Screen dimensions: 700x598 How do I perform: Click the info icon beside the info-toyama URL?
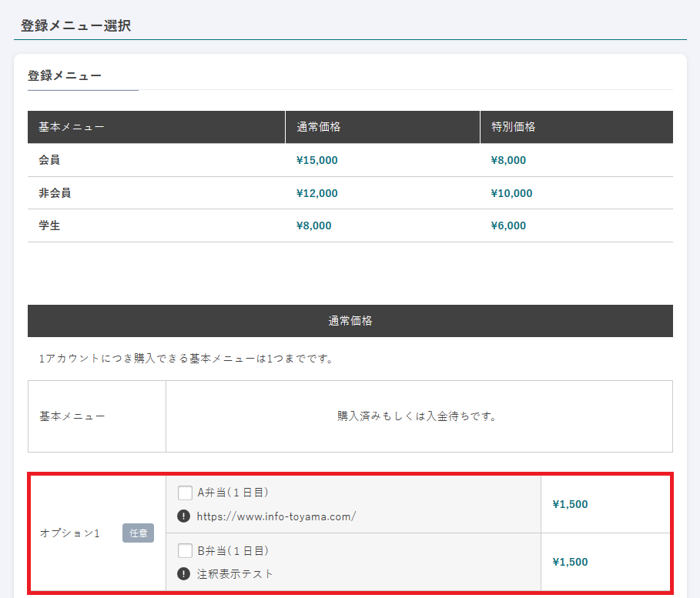(x=183, y=516)
